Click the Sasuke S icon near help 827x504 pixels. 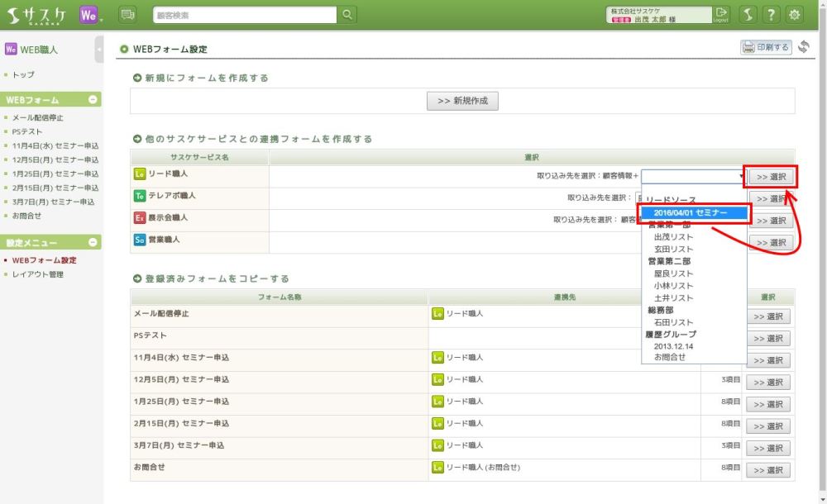click(x=747, y=14)
